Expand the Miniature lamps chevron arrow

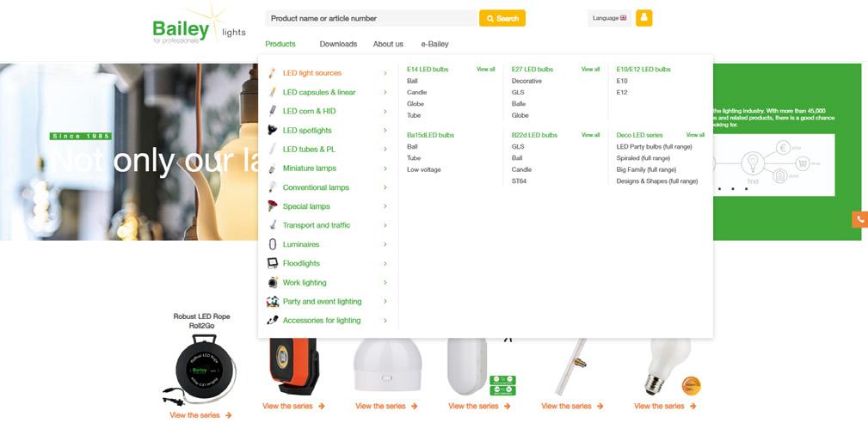coord(385,169)
